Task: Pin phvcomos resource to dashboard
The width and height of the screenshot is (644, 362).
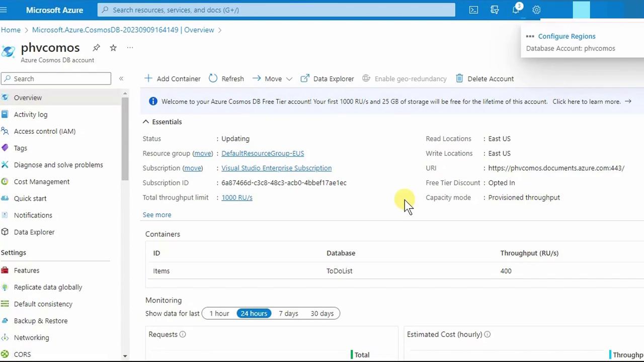Action: (96, 48)
